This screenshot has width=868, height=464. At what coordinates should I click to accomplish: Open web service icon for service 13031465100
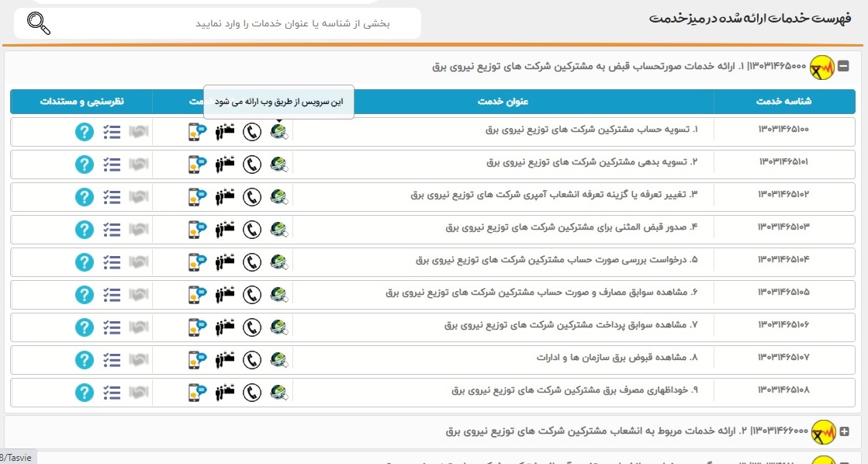279,131
